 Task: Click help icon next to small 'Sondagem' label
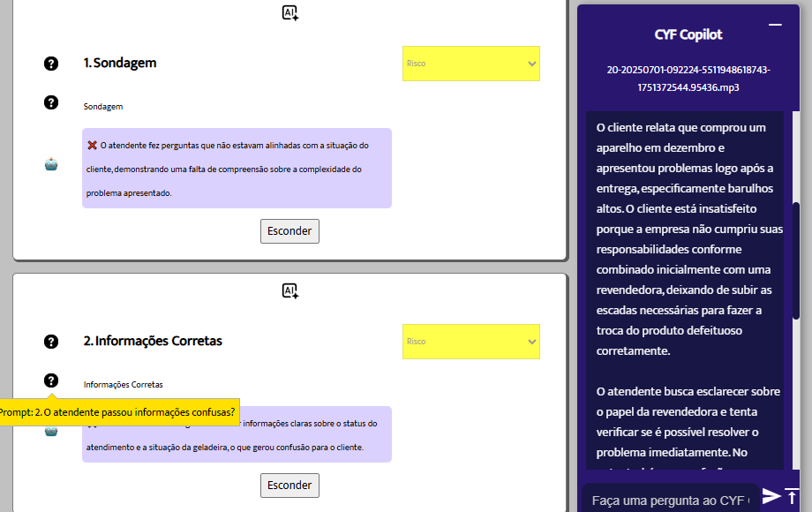coord(51,102)
